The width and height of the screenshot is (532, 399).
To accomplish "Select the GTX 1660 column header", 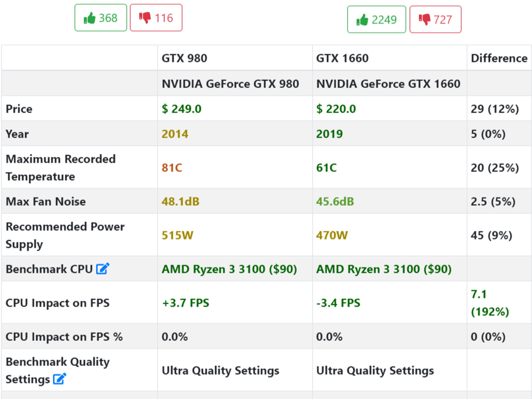I will coord(342,58).
